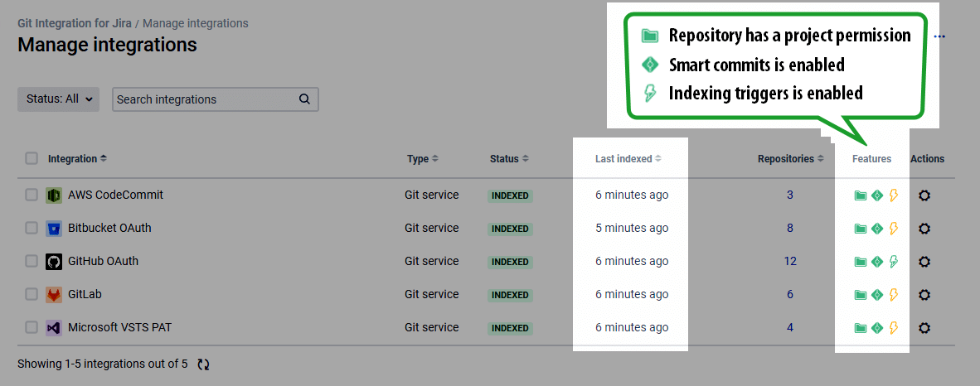Viewport: 980px width, 386px height.
Task: Click the GitHub OAuth octocat logo
Action: (54, 262)
